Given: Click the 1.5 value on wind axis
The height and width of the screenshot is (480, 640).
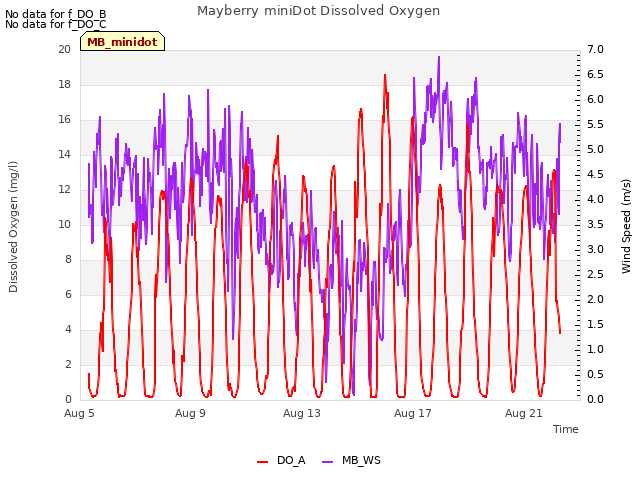Looking at the screenshot, I should (595, 324).
